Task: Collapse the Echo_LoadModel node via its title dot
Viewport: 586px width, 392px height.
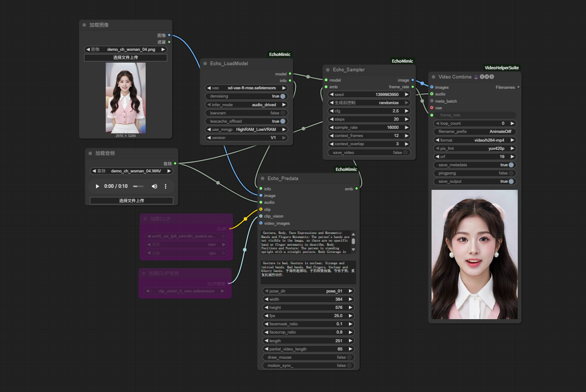Action: [205, 64]
